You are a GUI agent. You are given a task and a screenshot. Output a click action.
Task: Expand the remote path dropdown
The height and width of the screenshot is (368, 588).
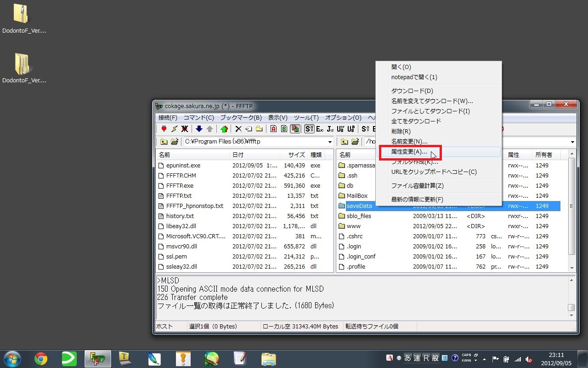click(x=572, y=142)
